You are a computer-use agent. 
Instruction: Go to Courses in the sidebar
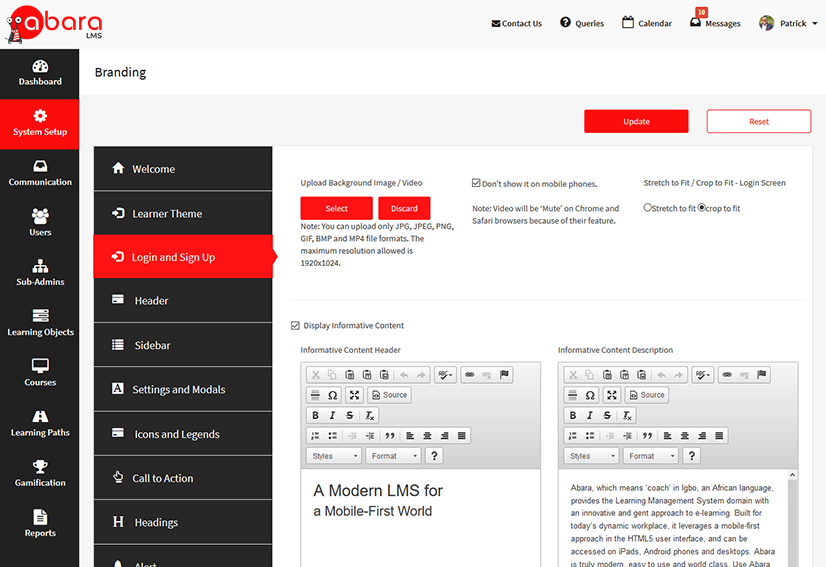point(40,374)
